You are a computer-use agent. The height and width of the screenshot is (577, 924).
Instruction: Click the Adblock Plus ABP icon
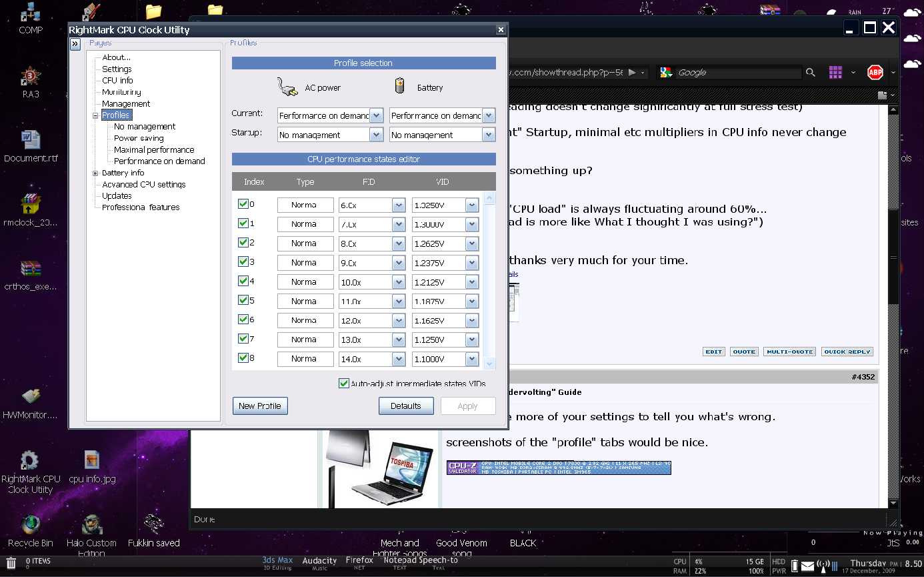pyautogui.click(x=875, y=72)
